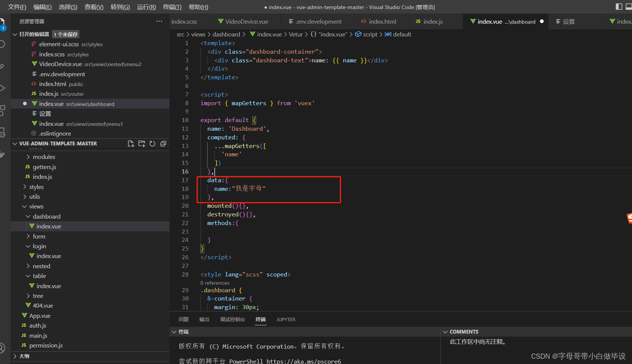Open 404.vue in file tree
The image size is (632, 364).
[42, 305]
